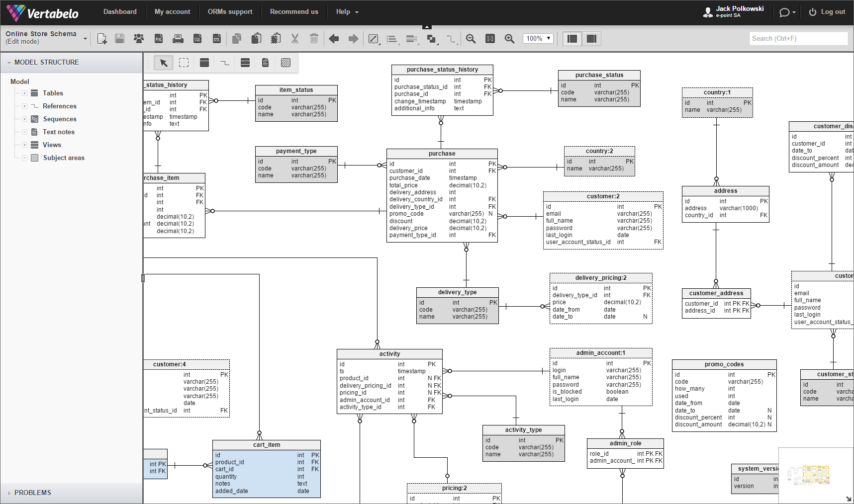Collapse top toolbar with up-arrow handle
Image resolution: width=854 pixels, height=504 pixels.
(427, 27)
